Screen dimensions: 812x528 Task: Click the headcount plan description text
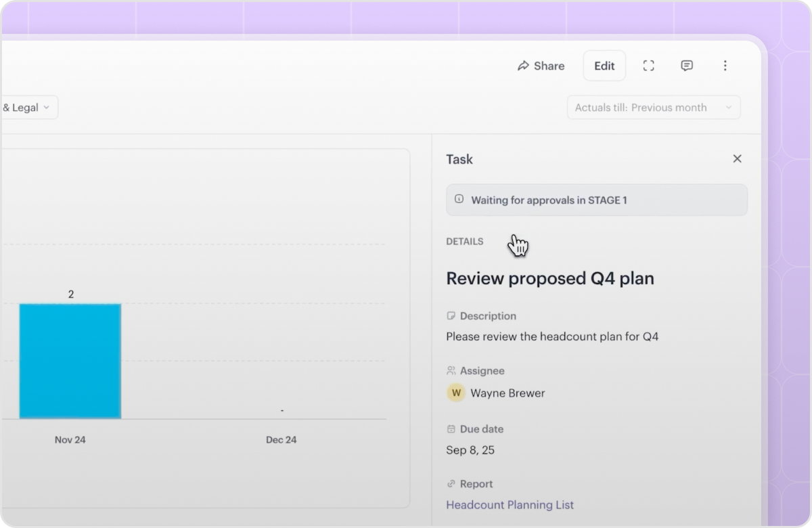click(x=552, y=336)
